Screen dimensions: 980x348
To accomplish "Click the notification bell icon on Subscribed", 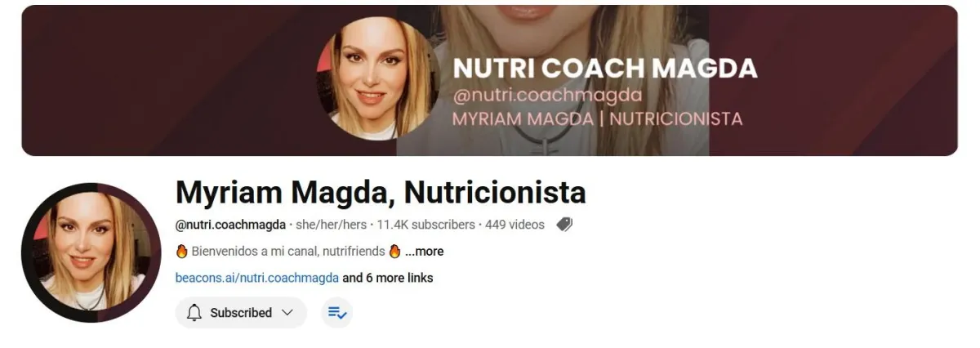I will coord(194,313).
